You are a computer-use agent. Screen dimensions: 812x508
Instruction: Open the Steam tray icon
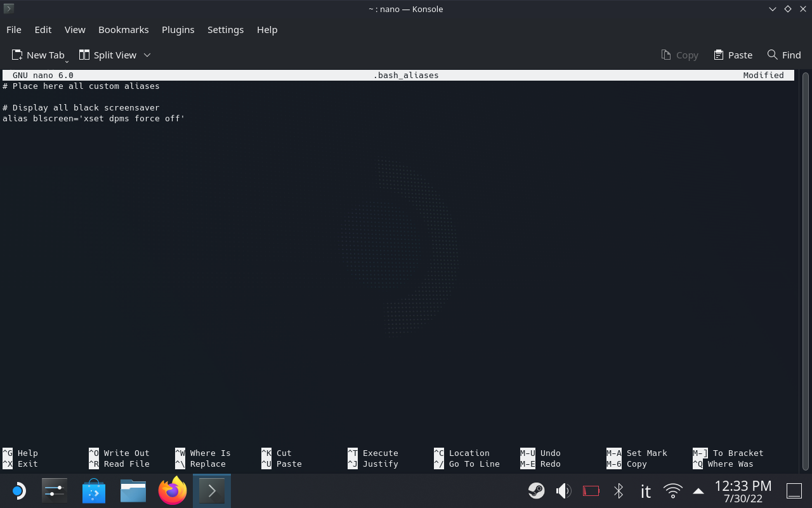point(536,491)
